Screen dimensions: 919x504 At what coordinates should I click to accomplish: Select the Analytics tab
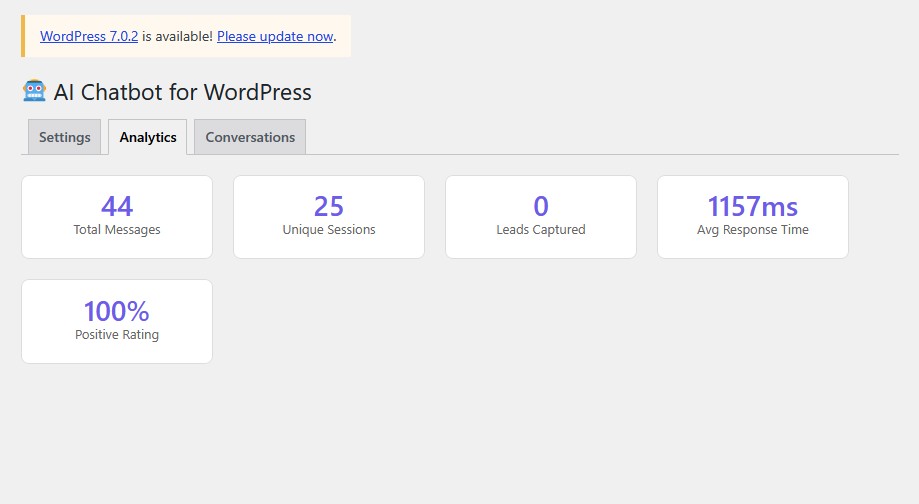pos(148,137)
